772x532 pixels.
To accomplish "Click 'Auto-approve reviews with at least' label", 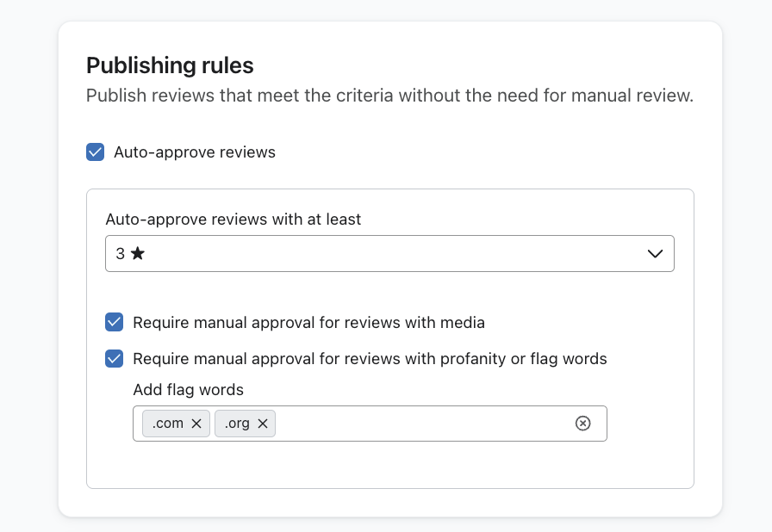I will coord(233,220).
